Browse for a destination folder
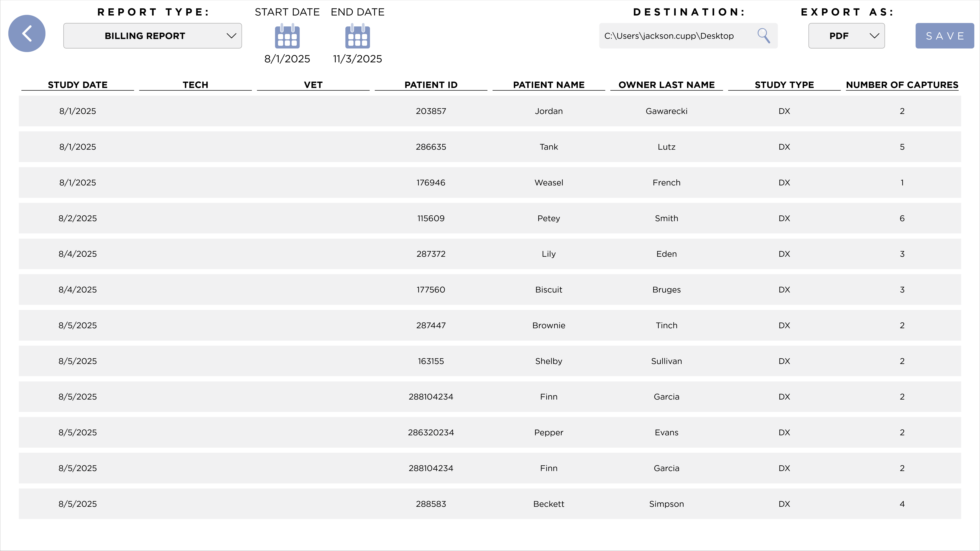980x551 pixels. pos(764,35)
